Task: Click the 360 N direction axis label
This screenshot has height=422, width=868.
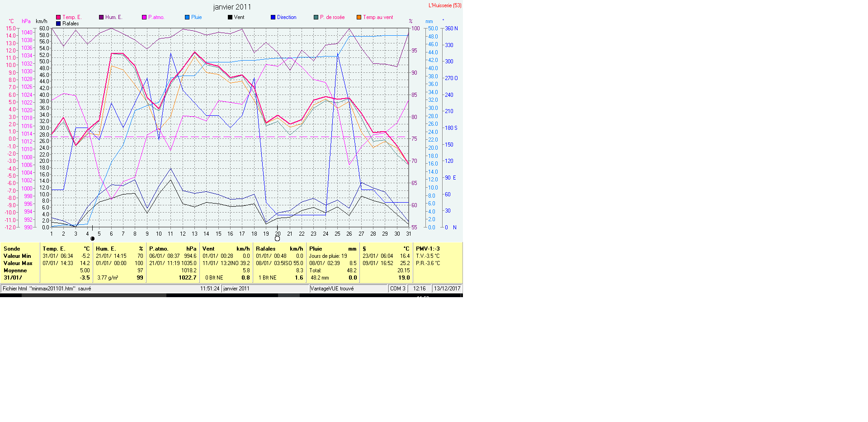Action: coord(451,28)
